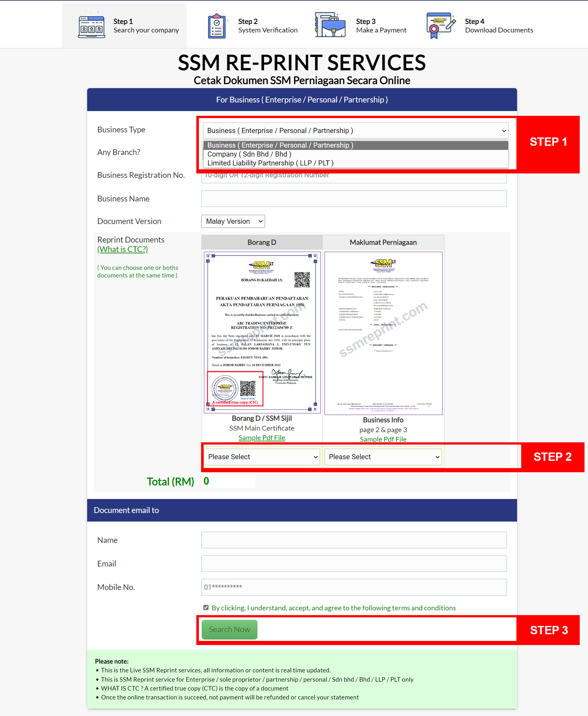Click the Total (RM) value field
Viewport: 588px width, 716px height.
tap(229, 481)
